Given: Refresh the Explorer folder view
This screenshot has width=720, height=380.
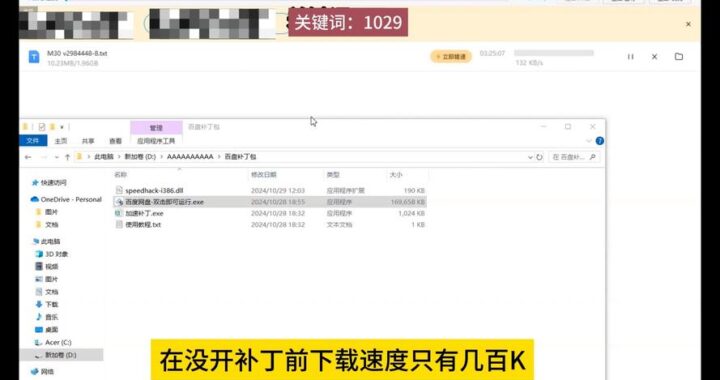Looking at the screenshot, I should click(x=539, y=157).
